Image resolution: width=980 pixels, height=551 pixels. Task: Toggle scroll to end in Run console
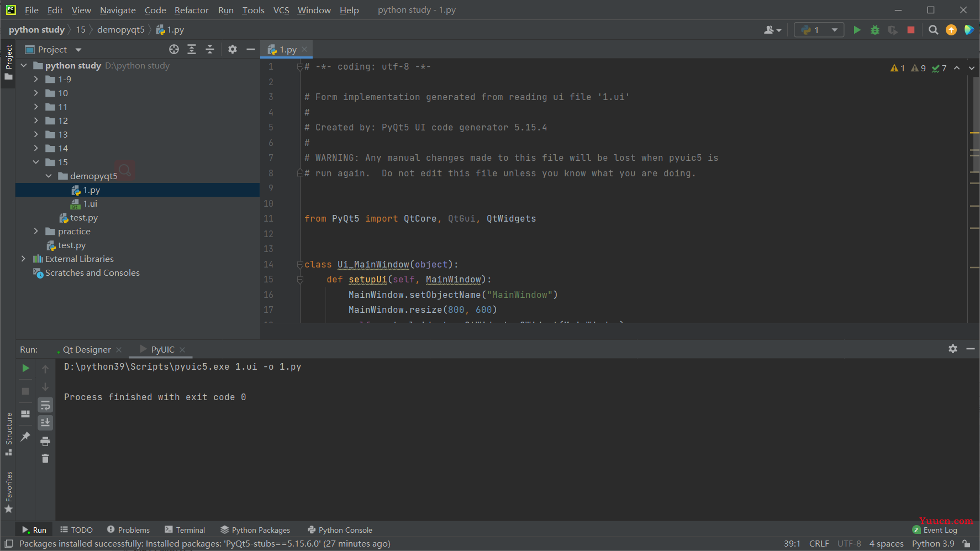(x=45, y=423)
